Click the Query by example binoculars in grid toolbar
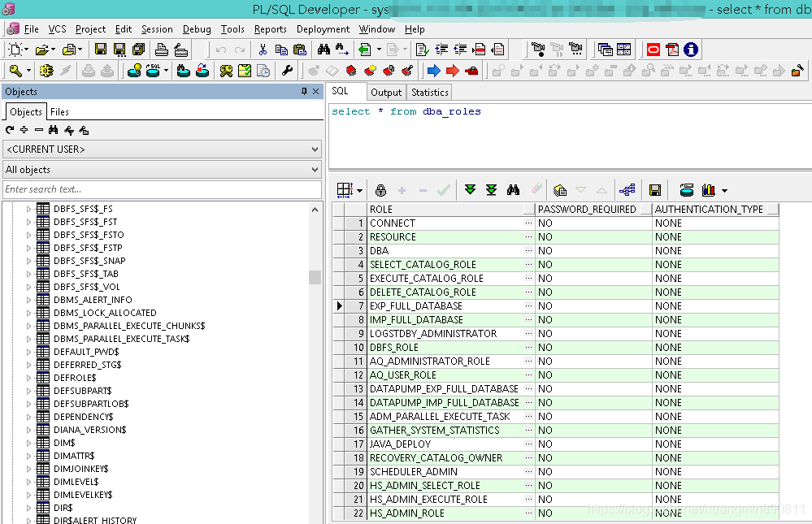This screenshot has width=812, height=524. pyautogui.click(x=513, y=190)
